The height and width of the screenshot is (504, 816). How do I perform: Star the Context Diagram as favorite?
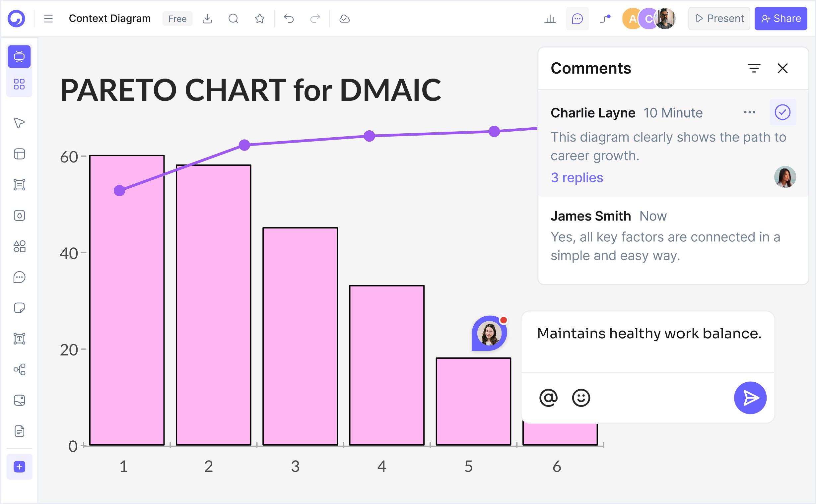point(259,19)
